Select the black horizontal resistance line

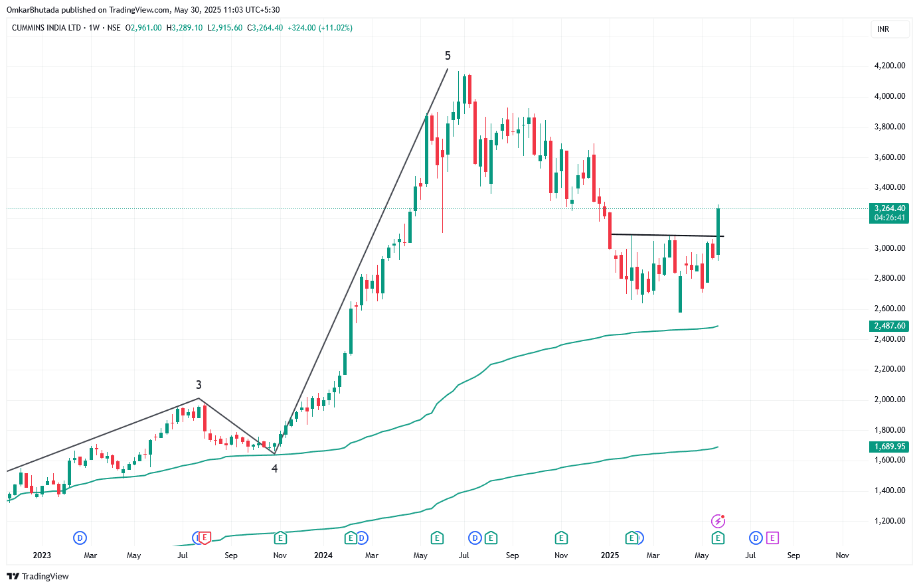tap(667, 235)
